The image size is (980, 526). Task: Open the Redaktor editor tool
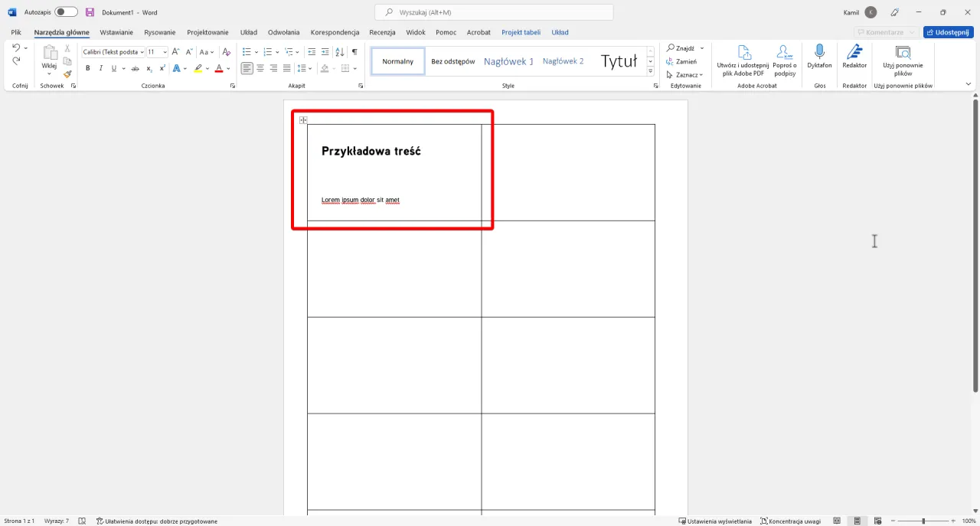click(854, 52)
